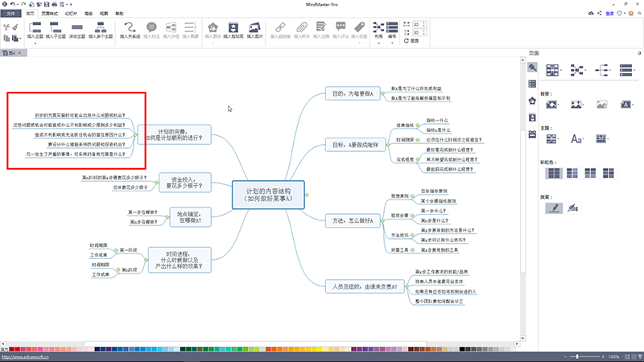Screen dimensions: 644x362
Task: Open the cloud icon in title bar
Action: [x=592, y=14]
